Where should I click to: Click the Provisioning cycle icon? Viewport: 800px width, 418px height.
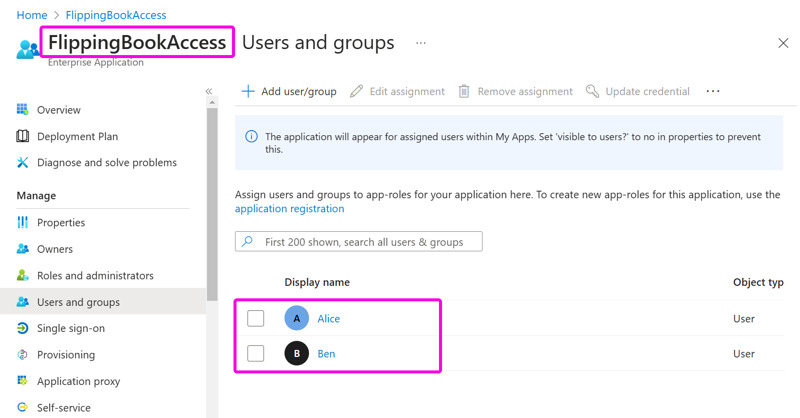coord(22,354)
